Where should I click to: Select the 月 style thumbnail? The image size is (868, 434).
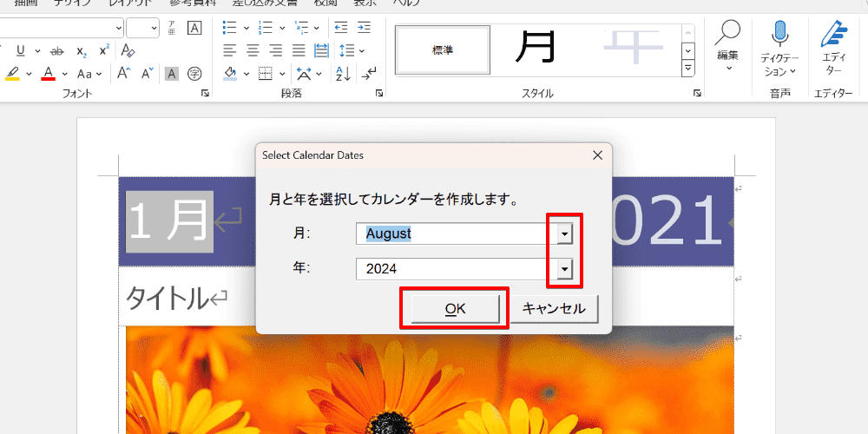pyautogui.click(x=536, y=49)
